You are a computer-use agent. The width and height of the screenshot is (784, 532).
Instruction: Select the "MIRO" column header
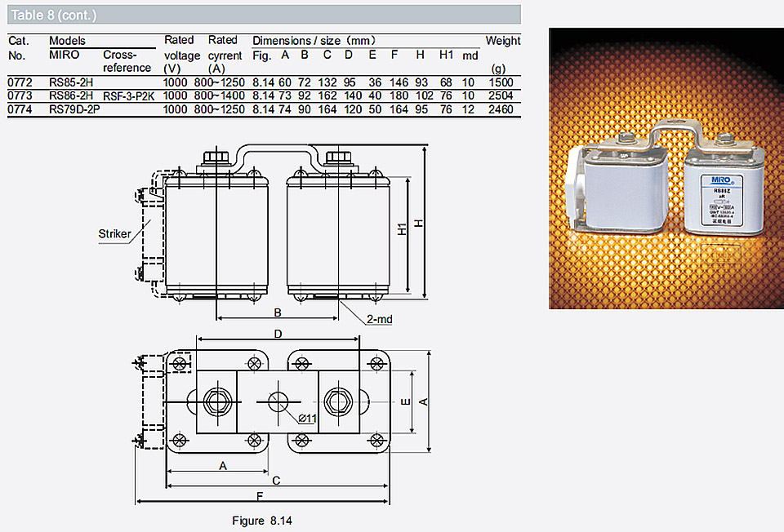[x=64, y=55]
